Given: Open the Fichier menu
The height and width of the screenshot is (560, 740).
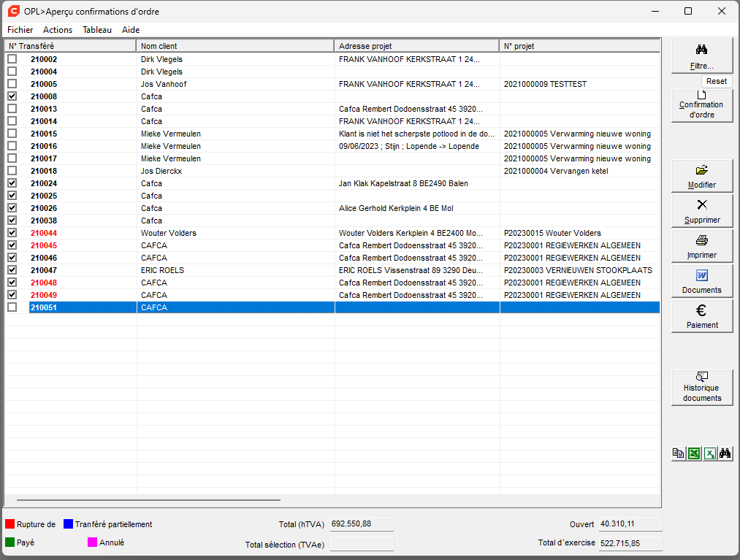Looking at the screenshot, I should pos(20,30).
